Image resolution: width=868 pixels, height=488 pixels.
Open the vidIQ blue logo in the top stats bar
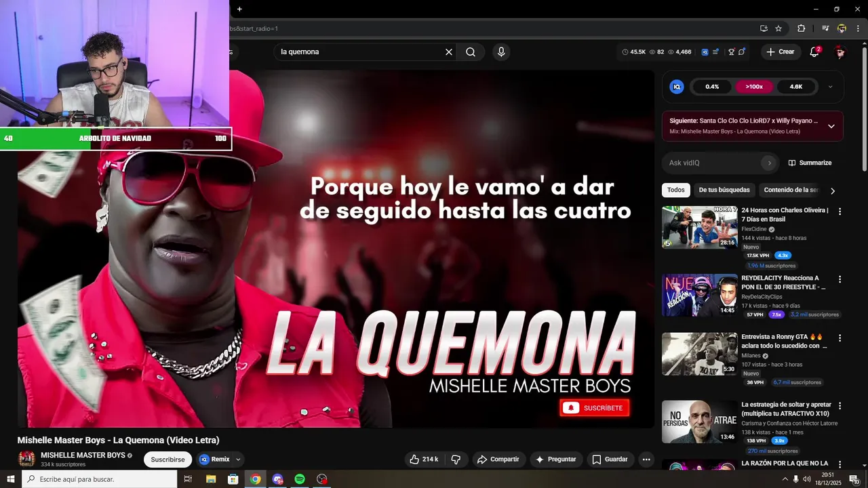pyautogui.click(x=705, y=52)
